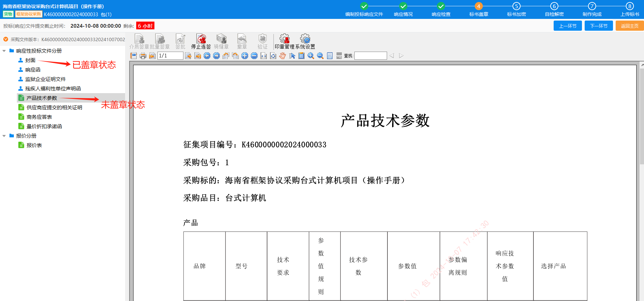Click magnifier zoom-out tool
The height and width of the screenshot is (301, 644).
[320, 56]
